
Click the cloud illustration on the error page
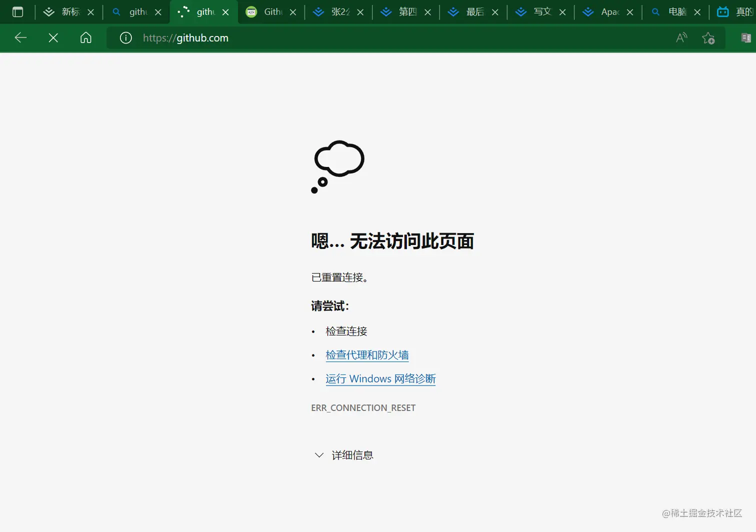pyautogui.click(x=338, y=158)
